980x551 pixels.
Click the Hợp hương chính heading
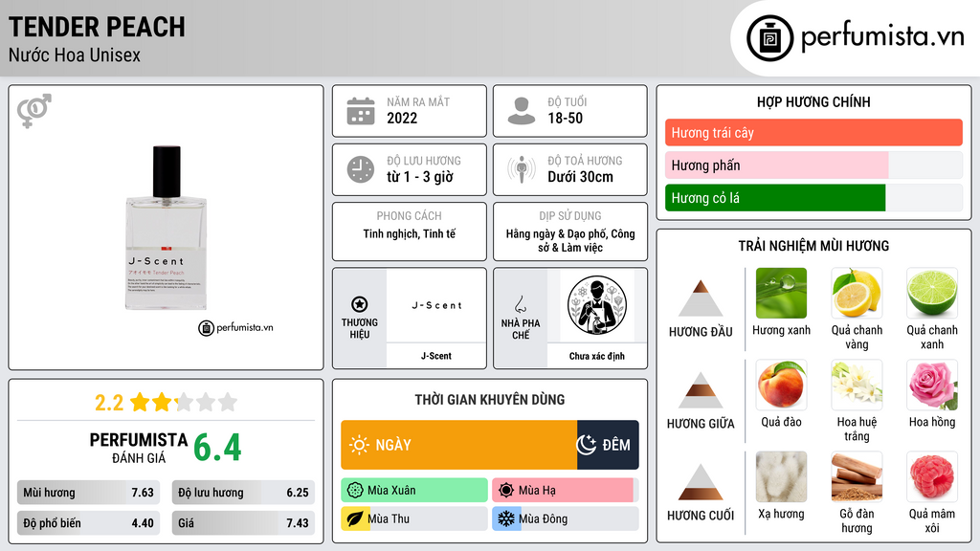[813, 101]
